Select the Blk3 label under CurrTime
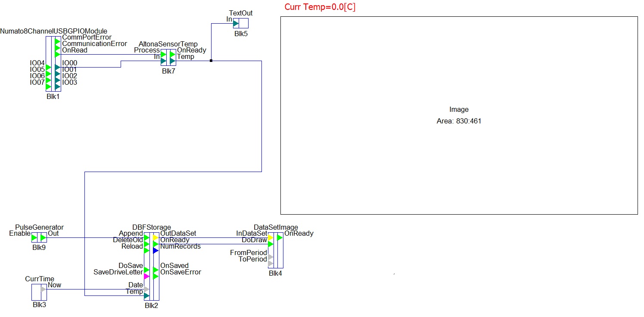Image resolution: width=644 pixels, height=317 pixels. [39, 305]
